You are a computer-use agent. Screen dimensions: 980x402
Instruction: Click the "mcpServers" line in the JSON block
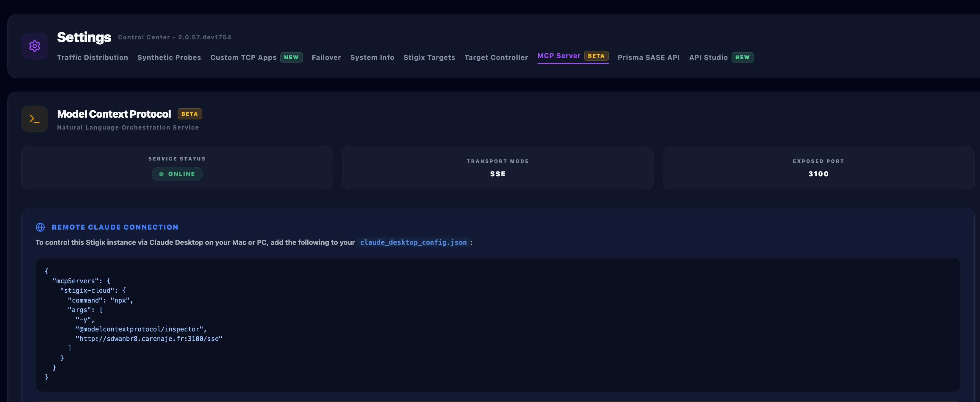(x=82, y=281)
